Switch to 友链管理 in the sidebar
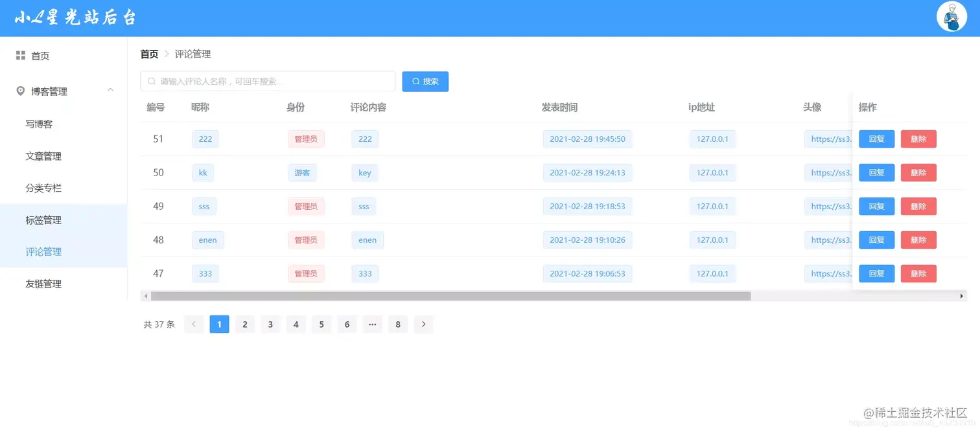Viewport: 980px width, 432px height. [43, 283]
